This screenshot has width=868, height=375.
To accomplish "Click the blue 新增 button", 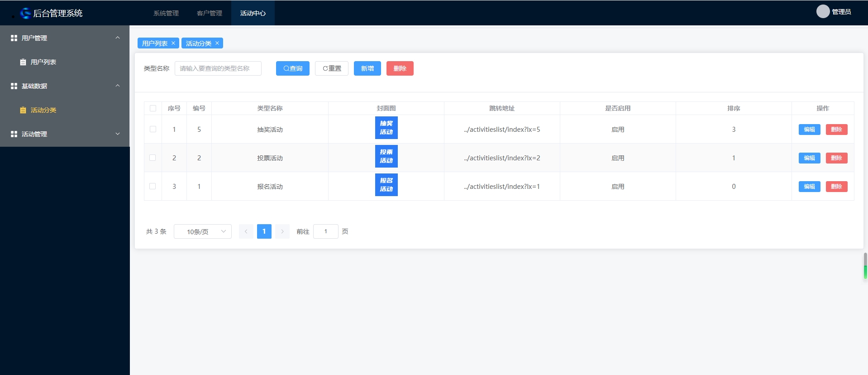I will [x=367, y=68].
